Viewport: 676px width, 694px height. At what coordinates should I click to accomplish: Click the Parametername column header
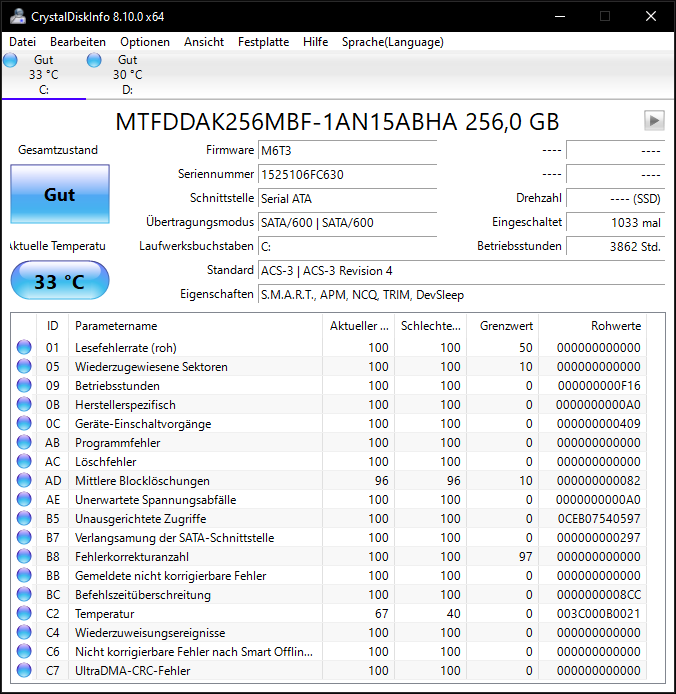click(x=196, y=326)
